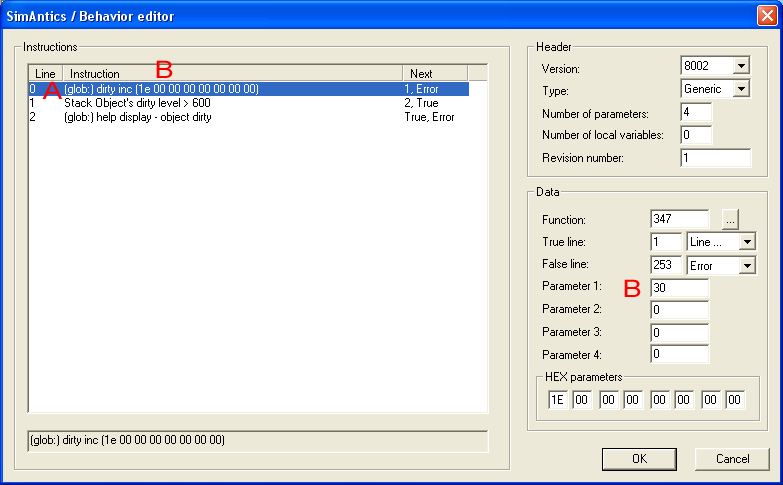Edit the seventh HEX parameter byte
The height and width of the screenshot is (485, 783).
click(x=711, y=400)
